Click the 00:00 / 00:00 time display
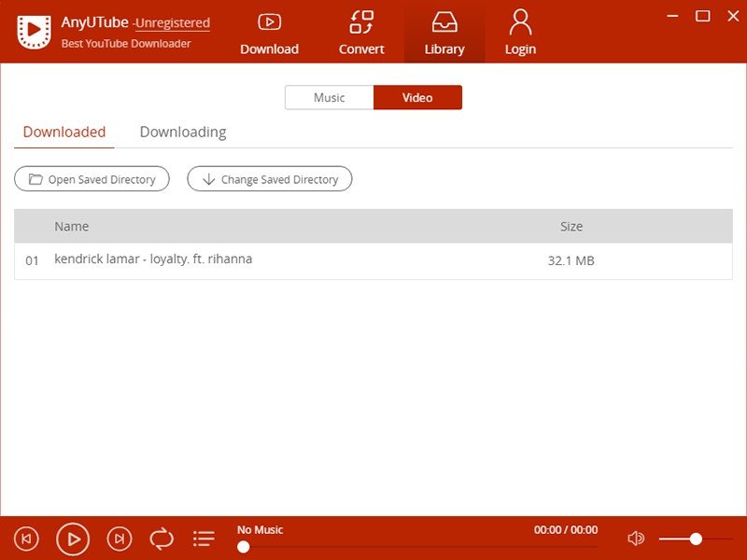The height and width of the screenshot is (560, 747). 566,529
